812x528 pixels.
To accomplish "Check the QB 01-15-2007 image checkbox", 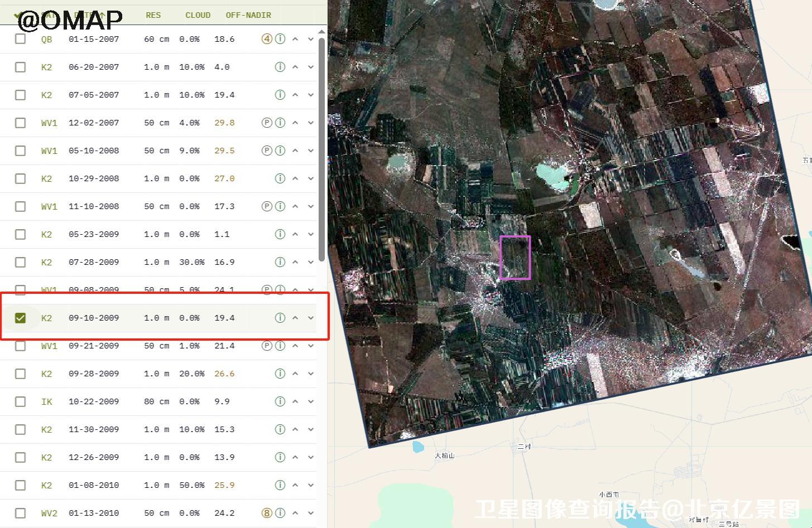I will 20,39.
